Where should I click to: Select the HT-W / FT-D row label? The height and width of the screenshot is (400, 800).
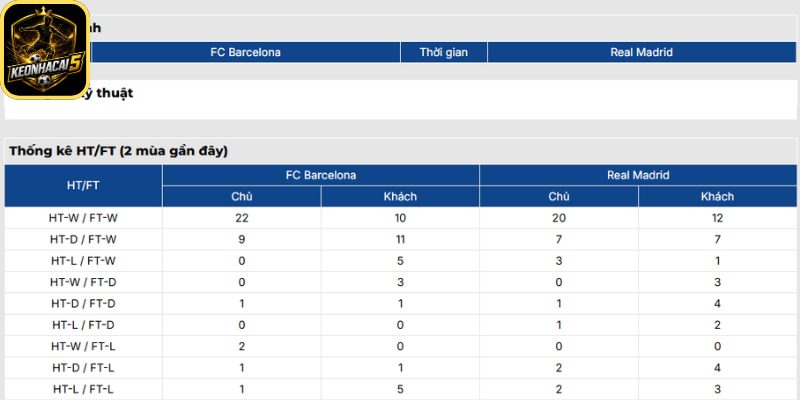tap(83, 282)
